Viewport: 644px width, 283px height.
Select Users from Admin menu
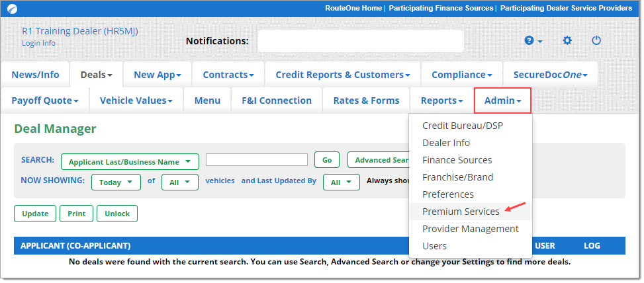(x=471, y=246)
